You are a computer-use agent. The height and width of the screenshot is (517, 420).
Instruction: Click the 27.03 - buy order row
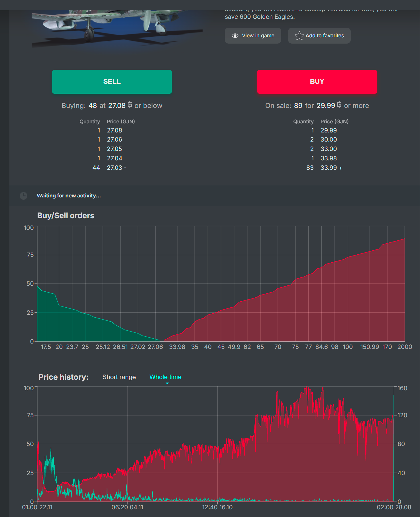109,168
